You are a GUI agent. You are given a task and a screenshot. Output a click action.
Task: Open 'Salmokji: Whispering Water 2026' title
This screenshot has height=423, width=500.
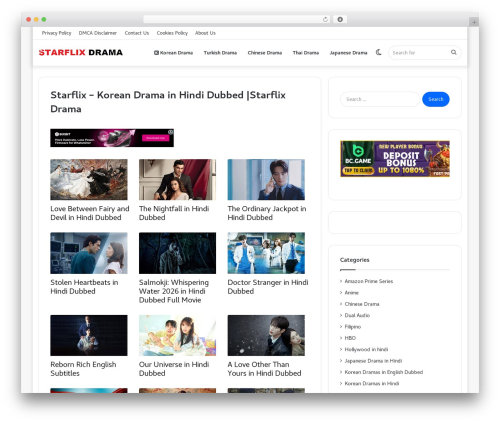[174, 291]
